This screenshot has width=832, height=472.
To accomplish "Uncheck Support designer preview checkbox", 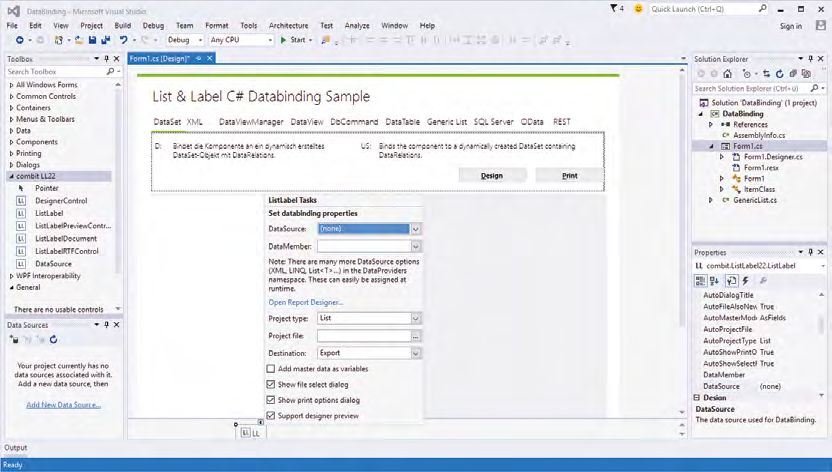I will click(271, 416).
